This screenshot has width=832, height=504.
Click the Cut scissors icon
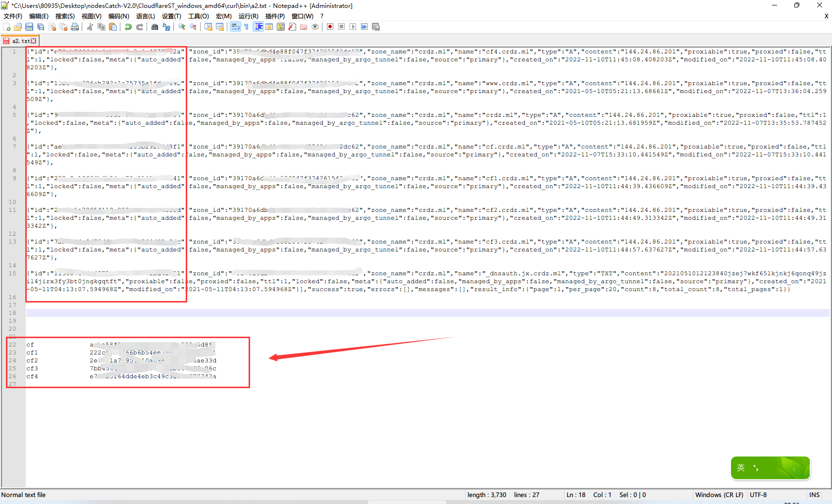pos(90,27)
